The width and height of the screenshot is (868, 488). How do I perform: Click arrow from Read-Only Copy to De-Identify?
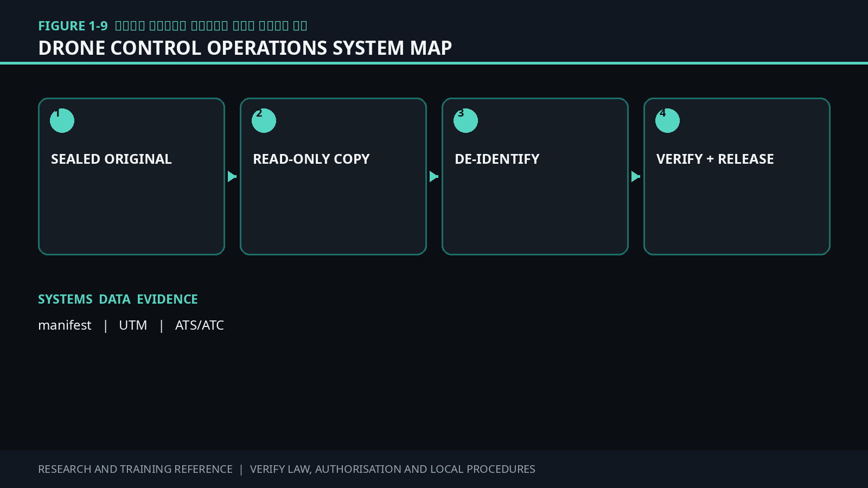tap(434, 177)
